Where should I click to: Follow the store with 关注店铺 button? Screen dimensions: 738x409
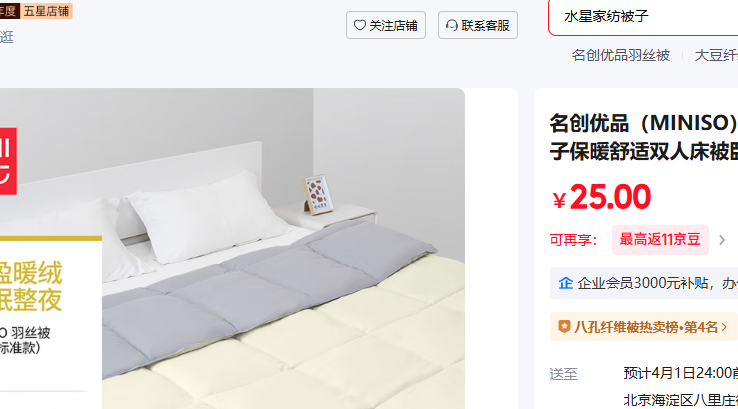tap(386, 25)
